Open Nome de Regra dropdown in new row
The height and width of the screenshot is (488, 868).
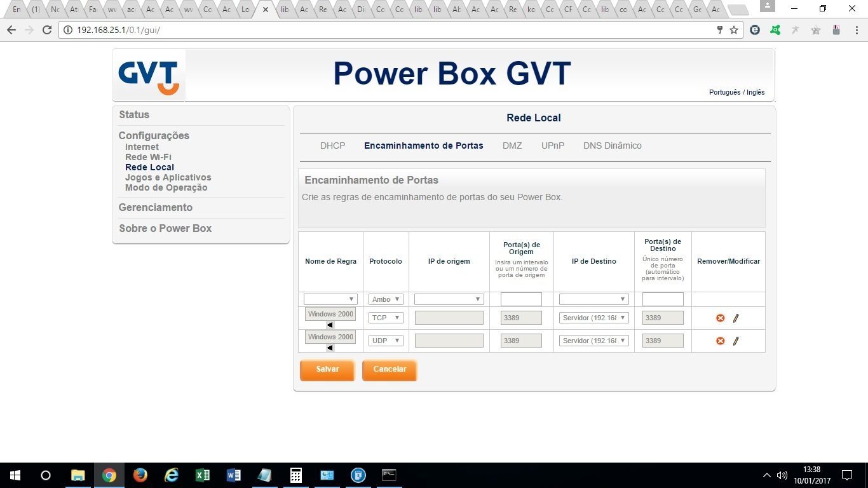click(x=330, y=299)
